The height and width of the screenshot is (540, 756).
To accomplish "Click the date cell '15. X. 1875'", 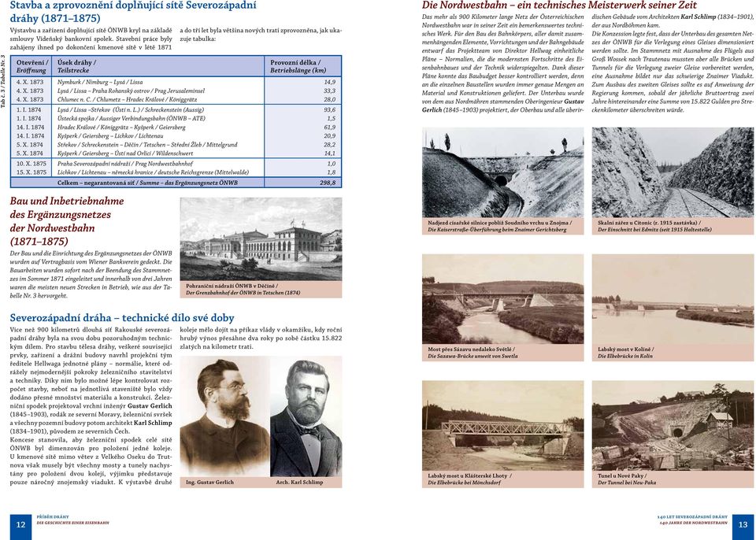I will 31,172.
